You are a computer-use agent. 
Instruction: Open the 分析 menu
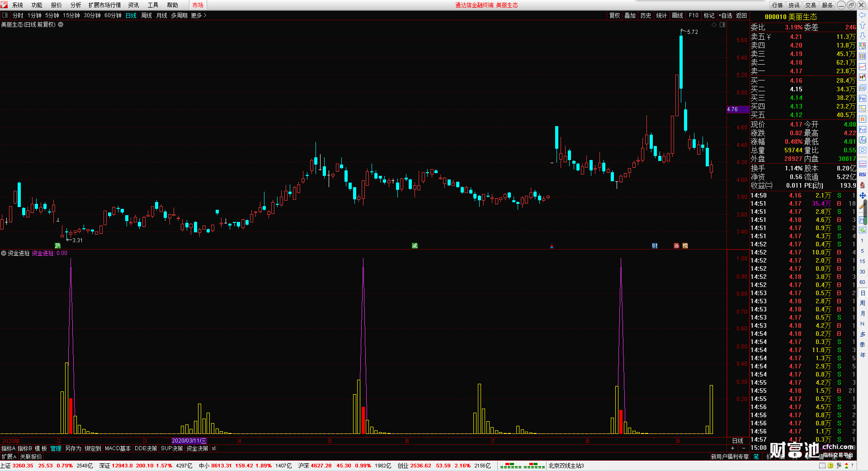tap(76, 5)
